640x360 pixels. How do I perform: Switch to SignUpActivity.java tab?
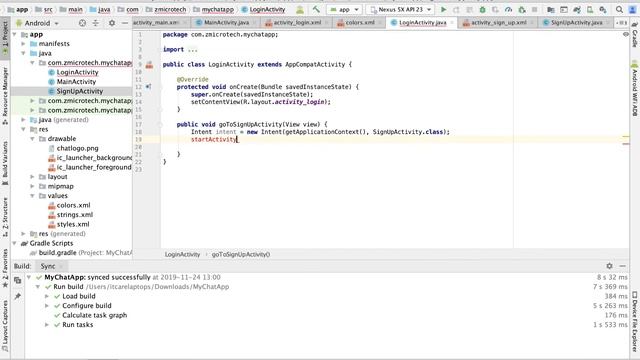click(x=576, y=23)
